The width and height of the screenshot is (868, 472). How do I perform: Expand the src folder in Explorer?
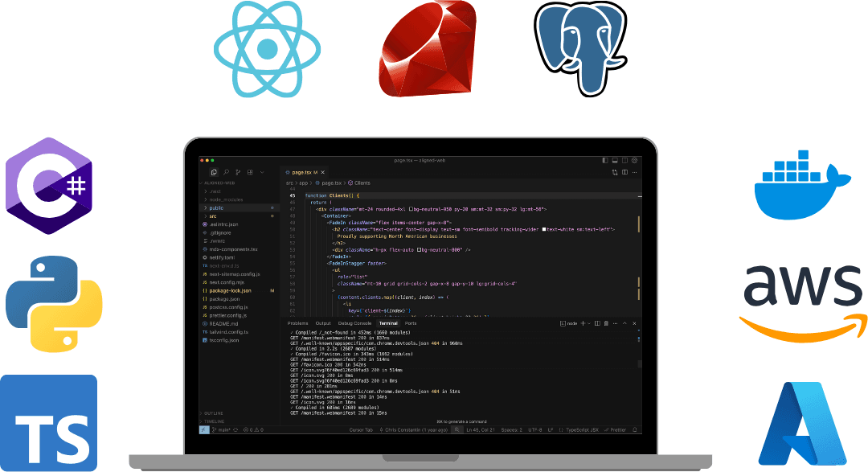(x=212, y=215)
